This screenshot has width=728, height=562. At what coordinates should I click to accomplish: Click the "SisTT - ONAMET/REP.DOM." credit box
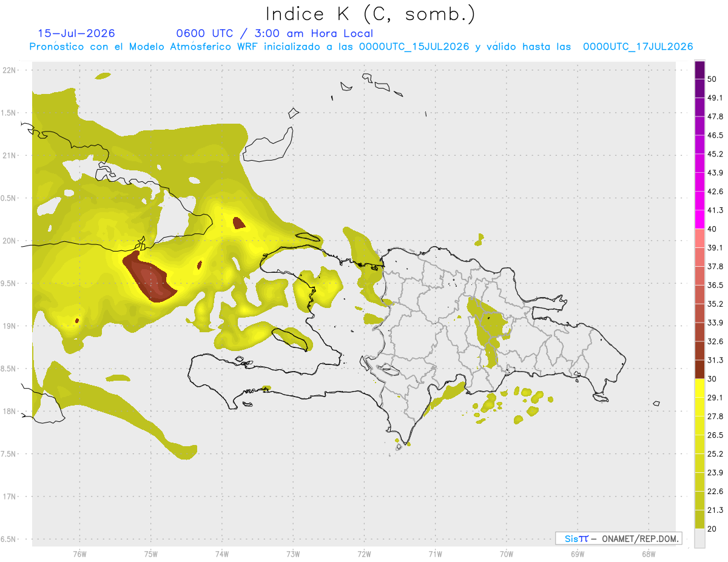618,538
